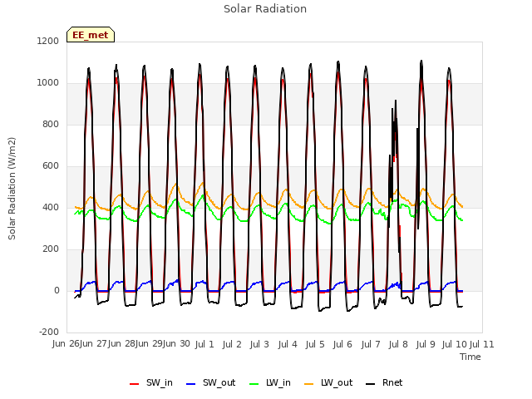Click the Jul 8 x-axis tick label

click(398, 344)
